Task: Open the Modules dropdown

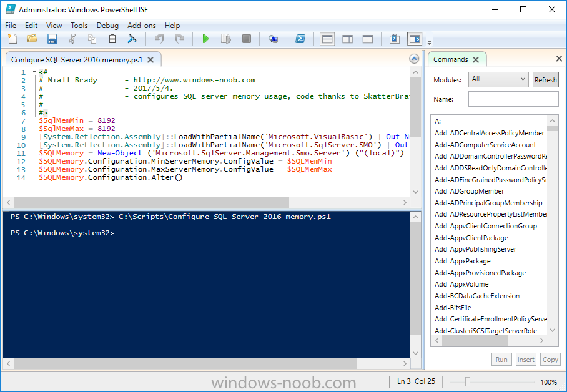Action: pyautogui.click(x=498, y=79)
